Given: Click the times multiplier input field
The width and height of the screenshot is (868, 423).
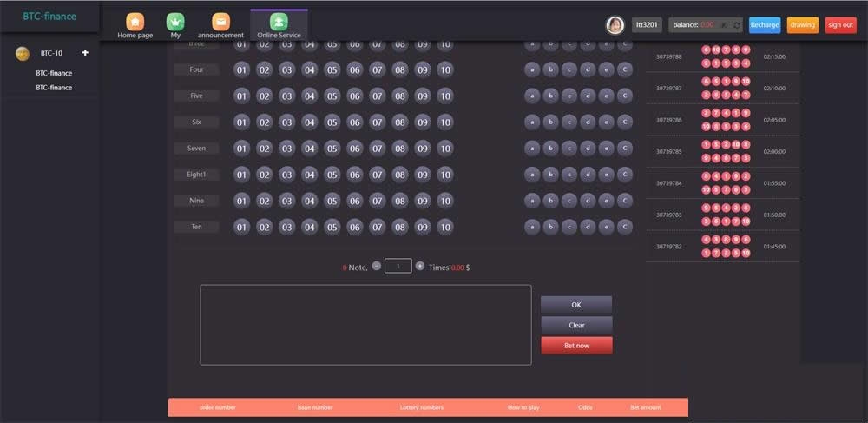Looking at the screenshot, I should pyautogui.click(x=398, y=266).
